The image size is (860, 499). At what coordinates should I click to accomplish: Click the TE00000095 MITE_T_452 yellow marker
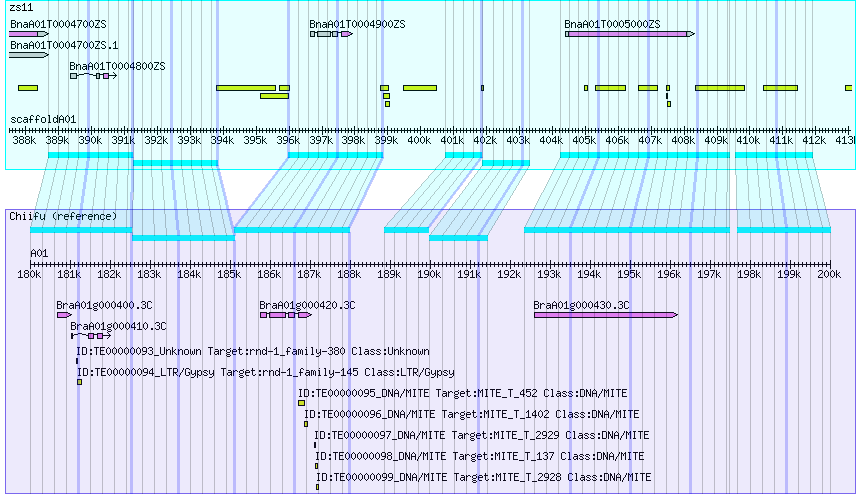[301, 403]
